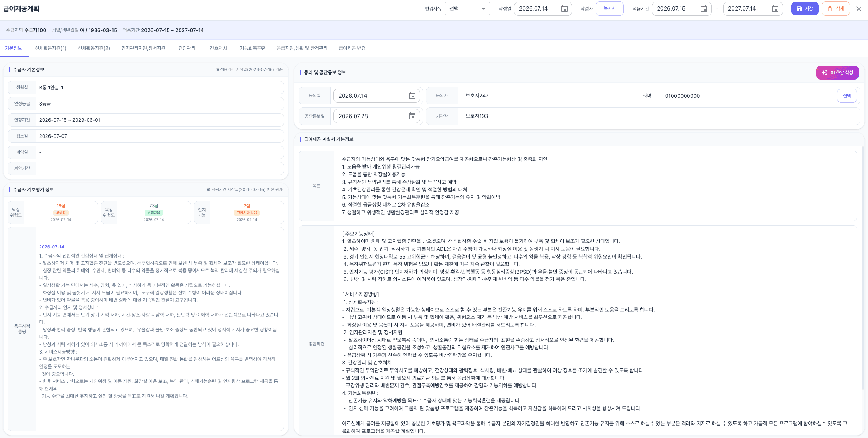The height and width of the screenshot is (438, 868).
Task: Click the 삭제 delete button
Action: click(x=836, y=9)
